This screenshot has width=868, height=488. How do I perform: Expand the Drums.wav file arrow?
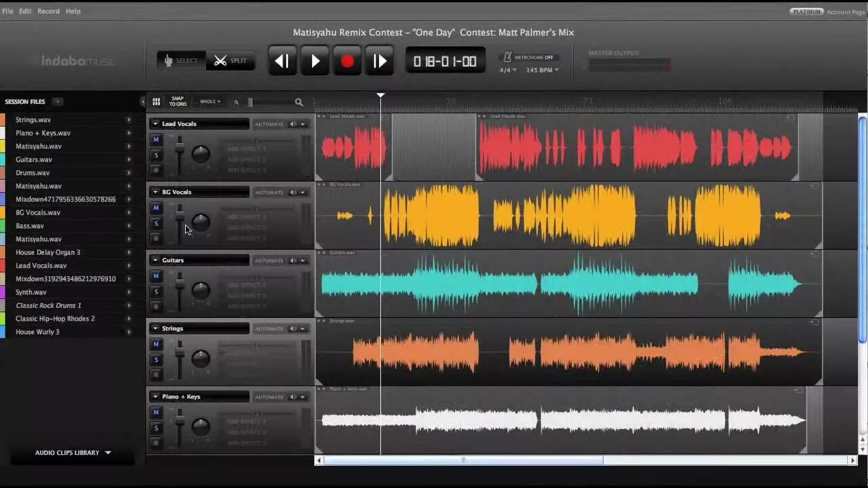click(x=129, y=173)
